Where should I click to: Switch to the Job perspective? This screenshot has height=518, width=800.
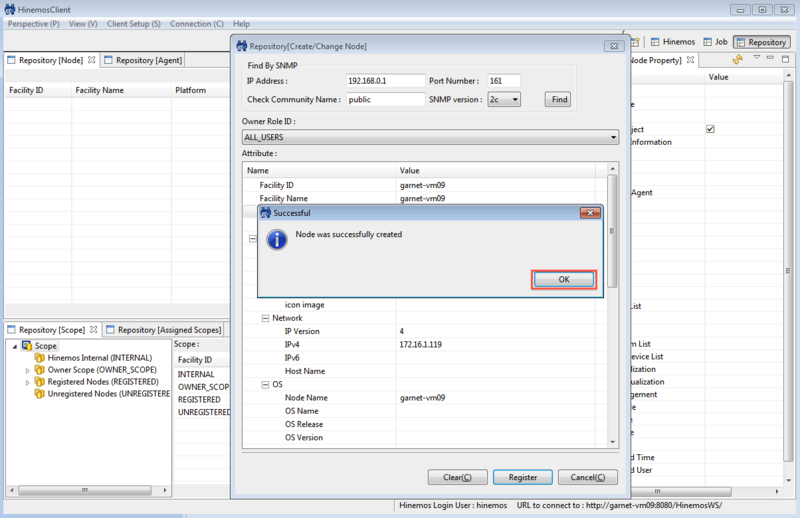tap(715, 42)
